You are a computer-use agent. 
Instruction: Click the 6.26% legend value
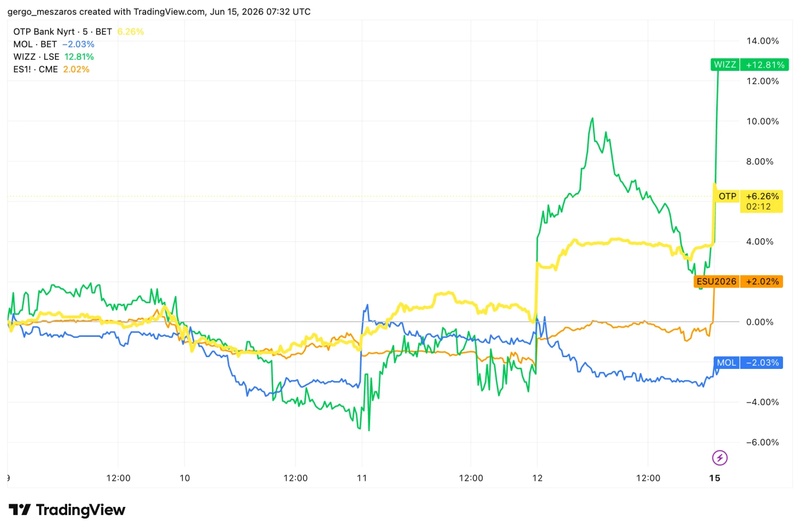(131, 31)
